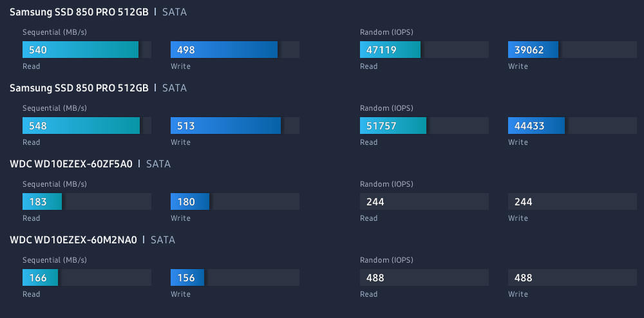Click the 180 MB/s sequential write bar
Image resolution: width=644 pixels, height=318 pixels.
point(190,201)
